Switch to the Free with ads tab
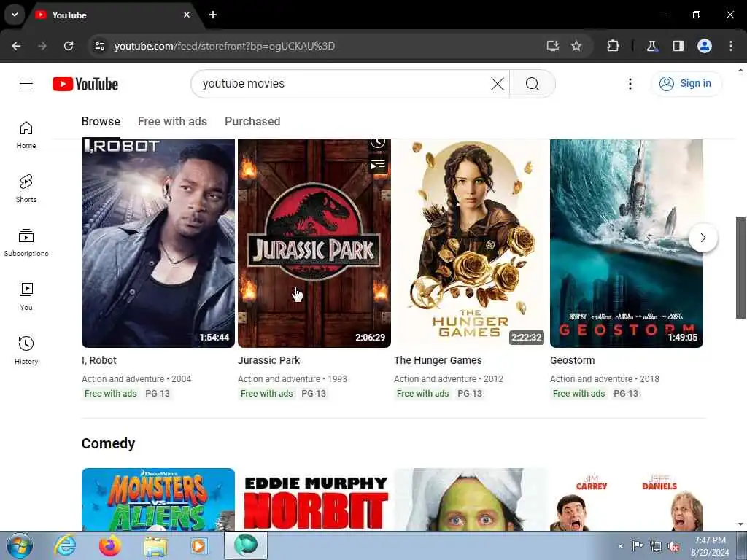The width and height of the screenshot is (747, 560). click(x=172, y=122)
